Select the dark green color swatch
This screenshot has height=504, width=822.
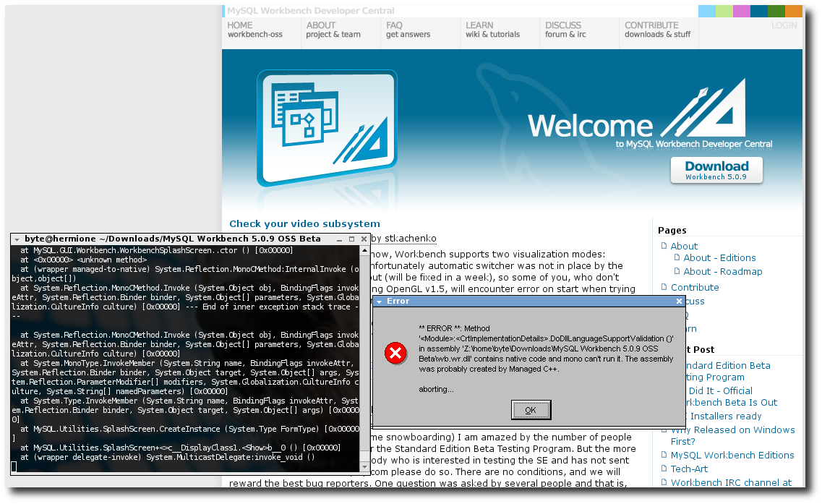[x=776, y=11]
